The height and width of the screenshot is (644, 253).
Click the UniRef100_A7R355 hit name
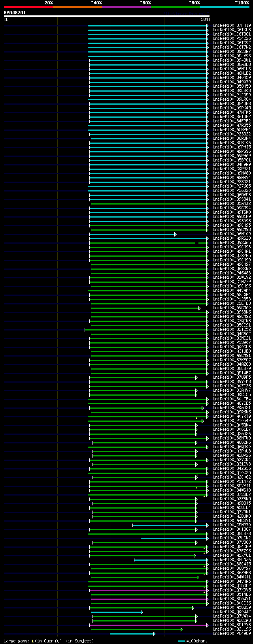tap(232, 125)
